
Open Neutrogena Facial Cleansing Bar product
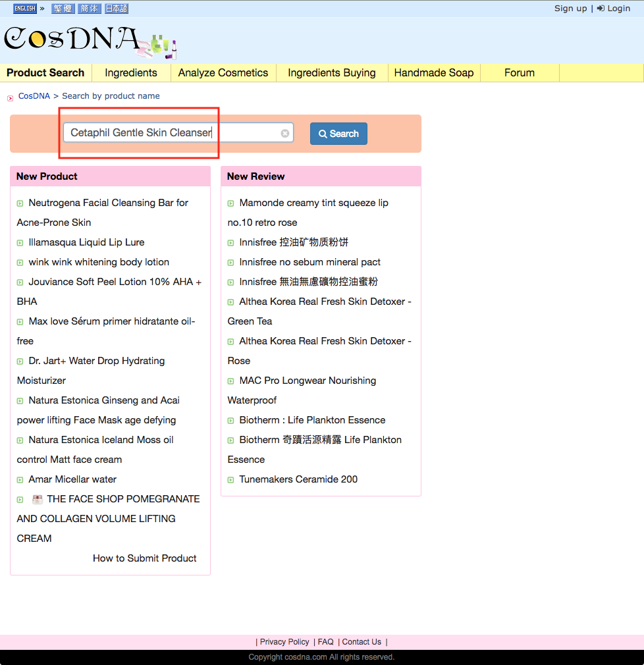[102, 213]
